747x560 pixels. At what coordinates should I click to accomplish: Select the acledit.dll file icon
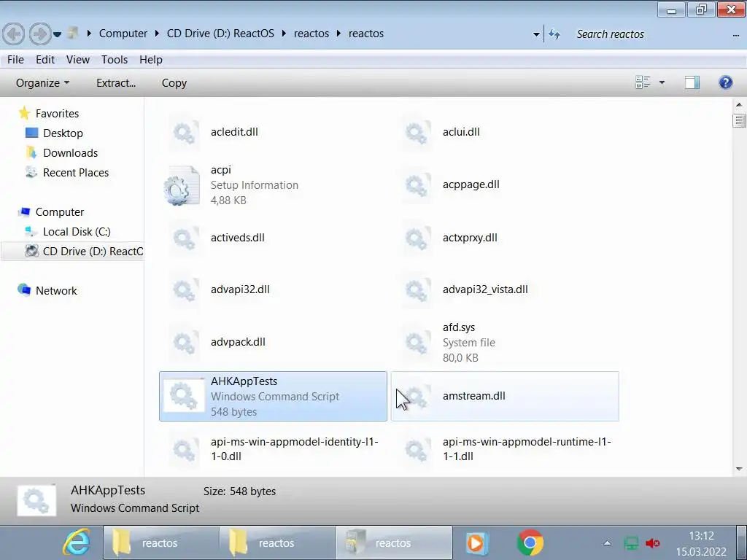pyautogui.click(x=184, y=133)
